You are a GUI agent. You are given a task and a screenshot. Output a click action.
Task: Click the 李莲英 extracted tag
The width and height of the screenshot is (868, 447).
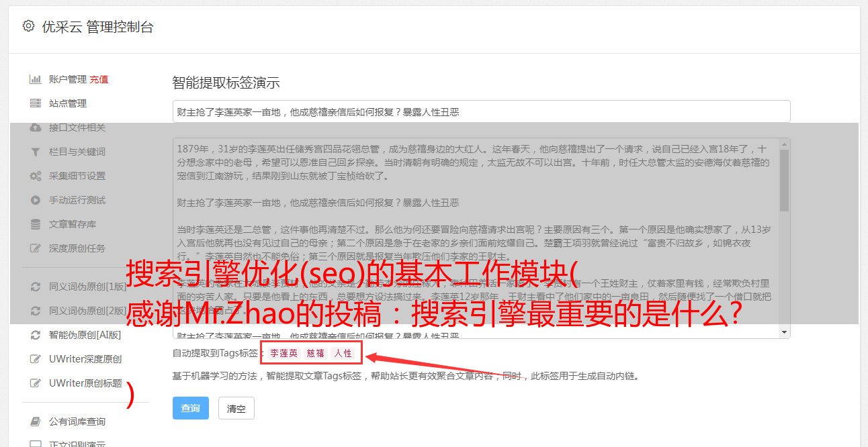[284, 353]
